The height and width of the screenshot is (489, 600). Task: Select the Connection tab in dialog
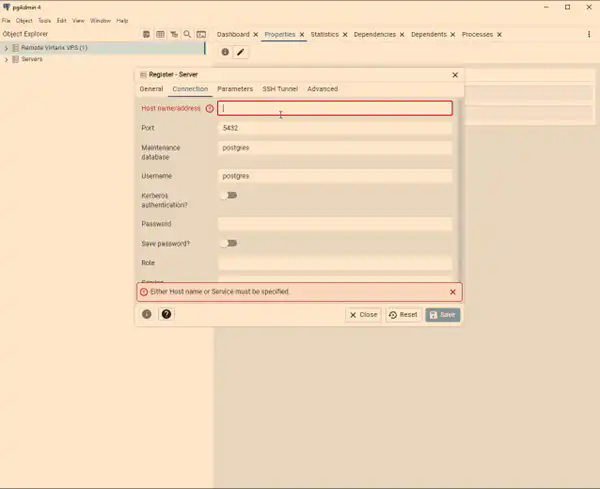coord(190,89)
